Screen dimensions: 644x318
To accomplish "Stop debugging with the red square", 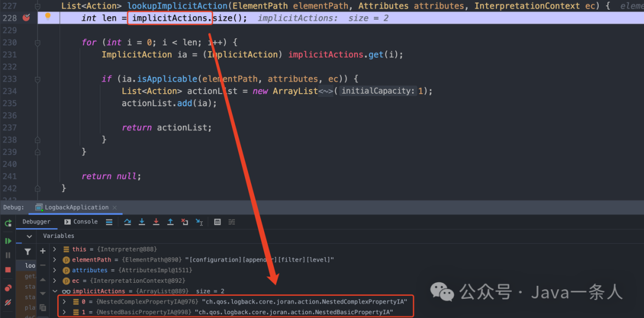I will pos(8,270).
